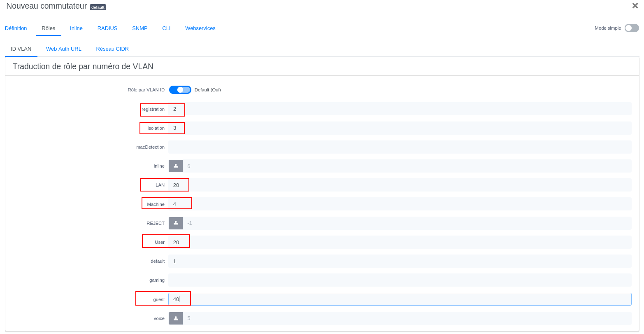Switch to the Webservices tab
644x334 pixels.
click(x=200, y=28)
